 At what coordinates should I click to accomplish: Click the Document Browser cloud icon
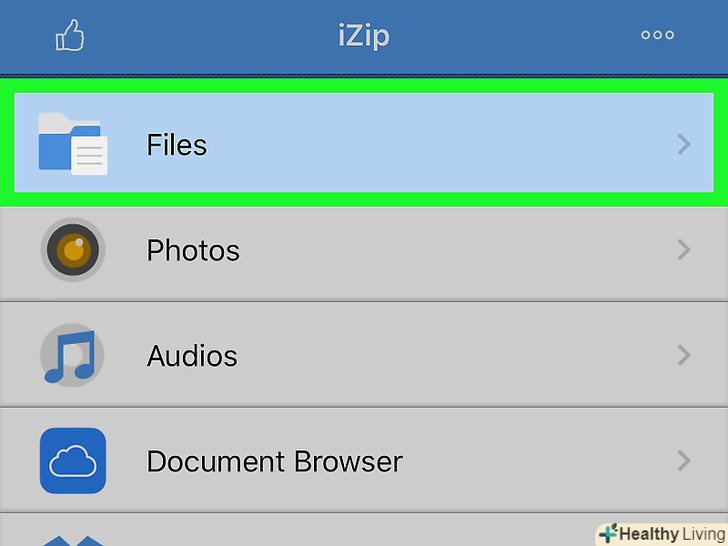[73, 461]
